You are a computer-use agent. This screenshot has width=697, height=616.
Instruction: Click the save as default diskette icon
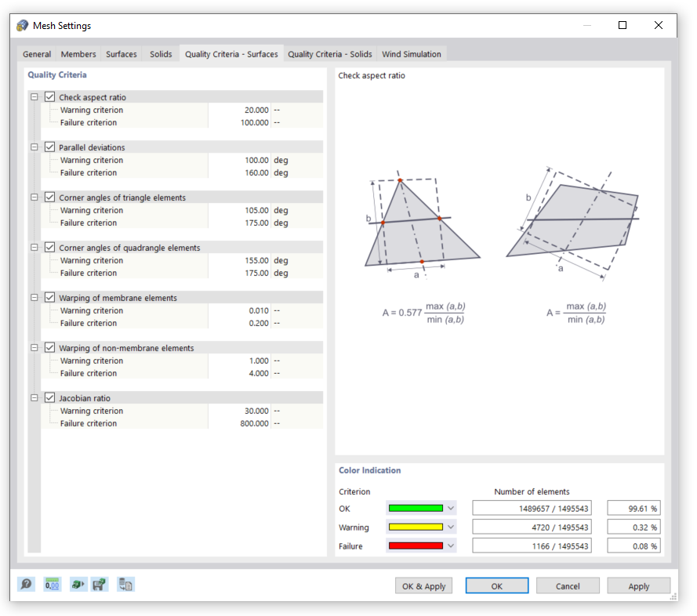(100, 584)
